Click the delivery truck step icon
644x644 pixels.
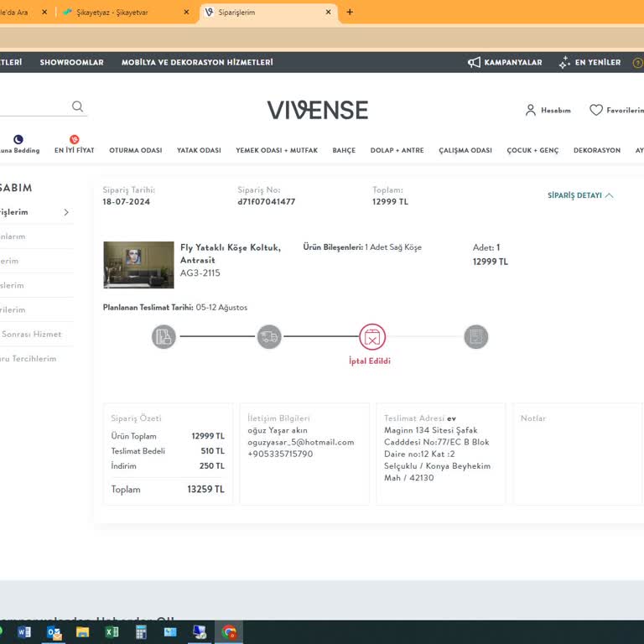click(269, 337)
